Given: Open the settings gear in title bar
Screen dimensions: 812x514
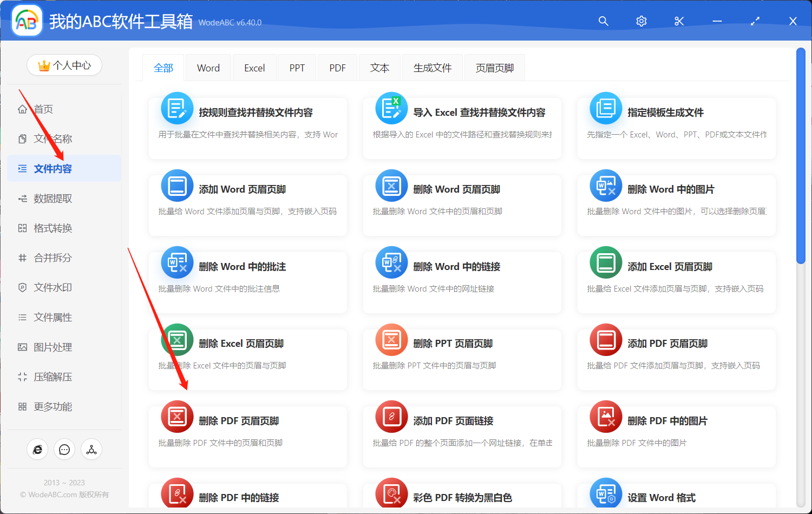Looking at the screenshot, I should (x=641, y=21).
